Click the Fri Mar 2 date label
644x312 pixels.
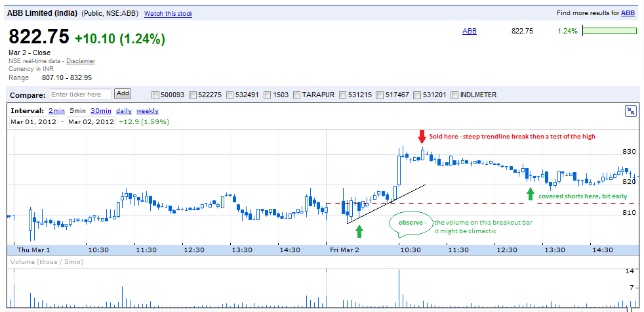[344, 250]
